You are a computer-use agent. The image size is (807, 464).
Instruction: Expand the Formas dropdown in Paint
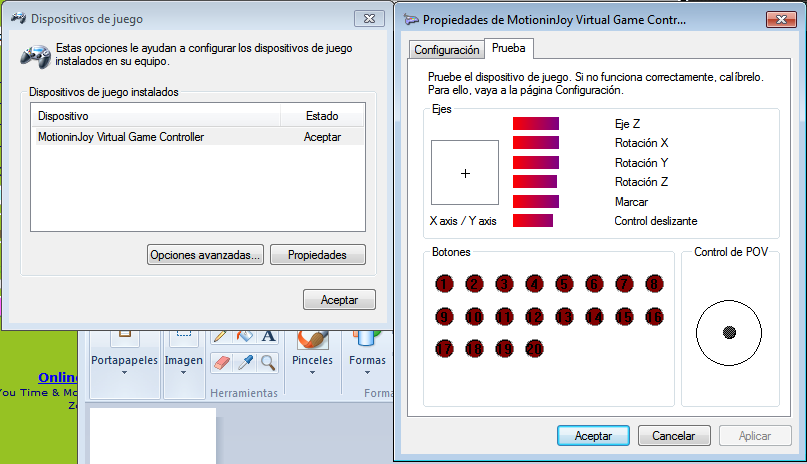367,364
